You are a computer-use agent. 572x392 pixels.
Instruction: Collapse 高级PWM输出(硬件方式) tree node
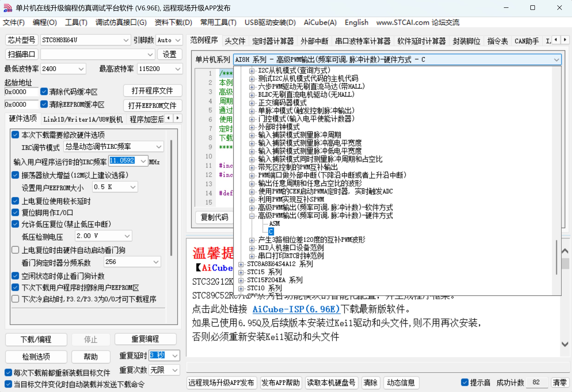252,216
